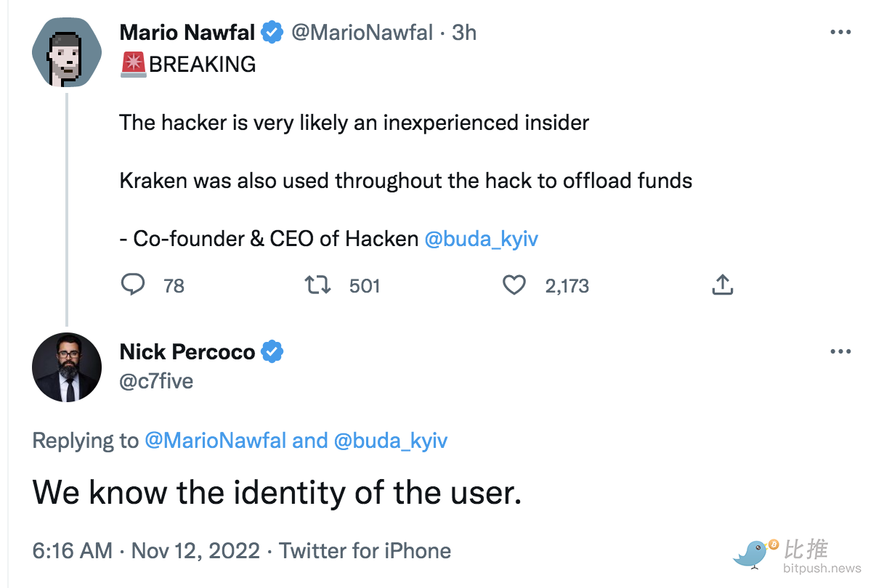The width and height of the screenshot is (876, 588).
Task: Share Mario Nawfal's tweet via share icon
Action: tap(722, 285)
